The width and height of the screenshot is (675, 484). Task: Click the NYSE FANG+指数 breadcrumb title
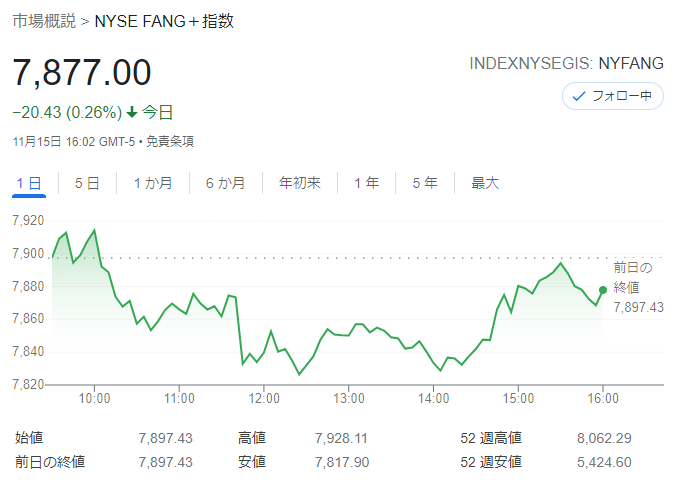point(164,21)
